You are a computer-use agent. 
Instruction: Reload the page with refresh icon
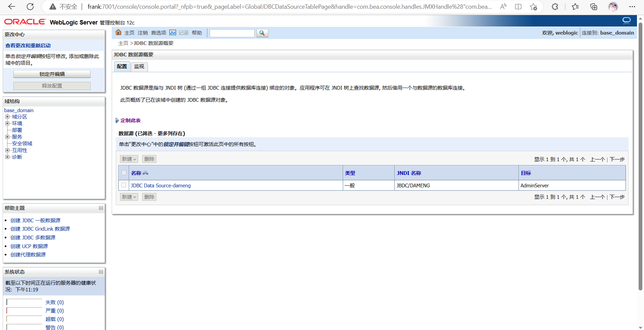point(30,7)
